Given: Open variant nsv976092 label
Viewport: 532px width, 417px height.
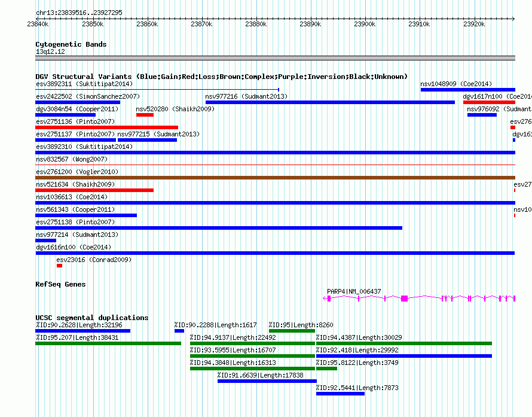Looking at the screenshot, I should [500, 109].
